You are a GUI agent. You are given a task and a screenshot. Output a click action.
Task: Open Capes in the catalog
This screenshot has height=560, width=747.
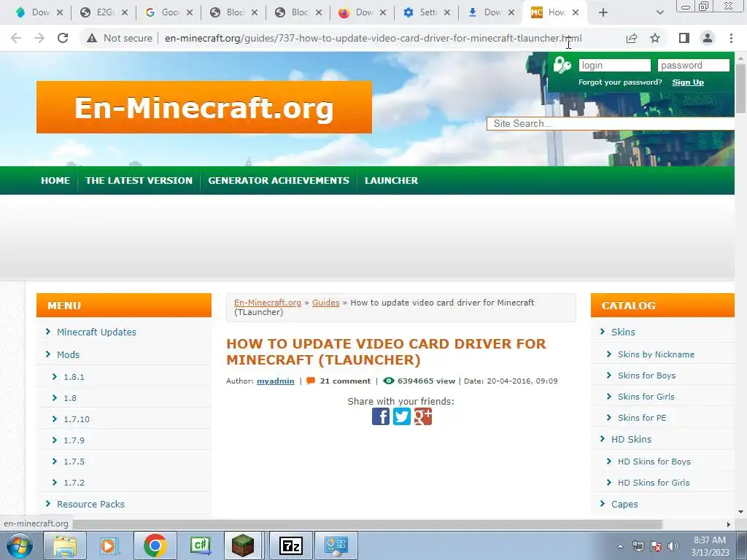pyautogui.click(x=624, y=505)
